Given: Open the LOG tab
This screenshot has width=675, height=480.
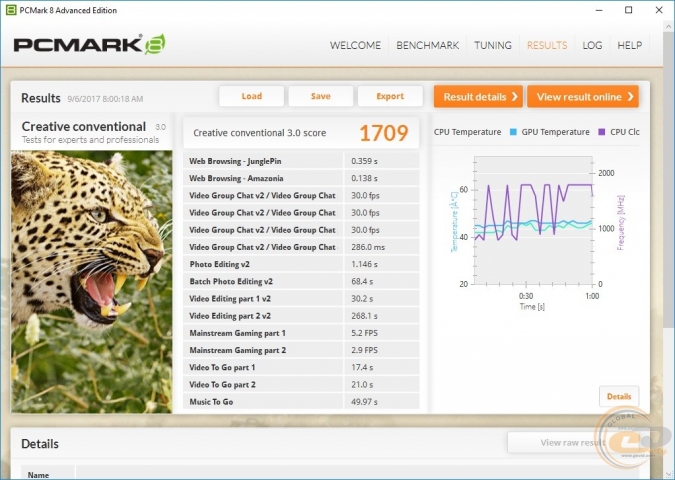Looking at the screenshot, I should 592,45.
